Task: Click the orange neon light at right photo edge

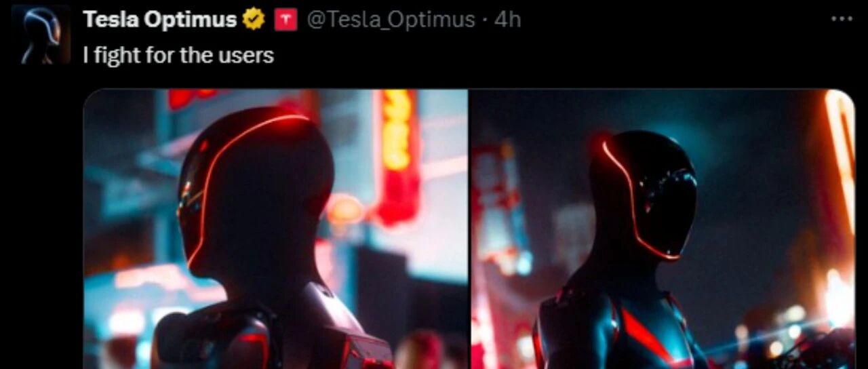Action: [840, 157]
